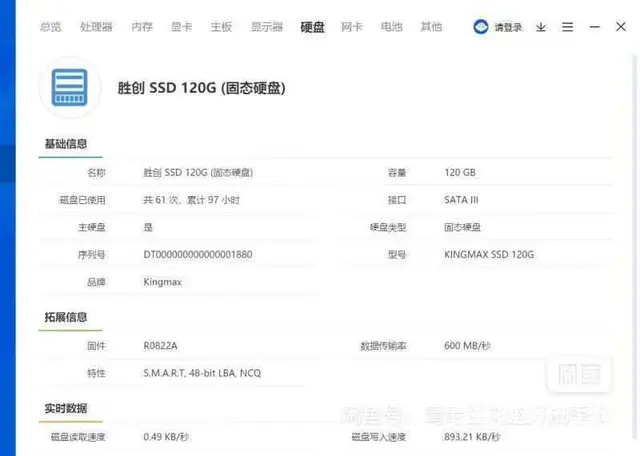Open the hamburger menu icon

click(567, 27)
